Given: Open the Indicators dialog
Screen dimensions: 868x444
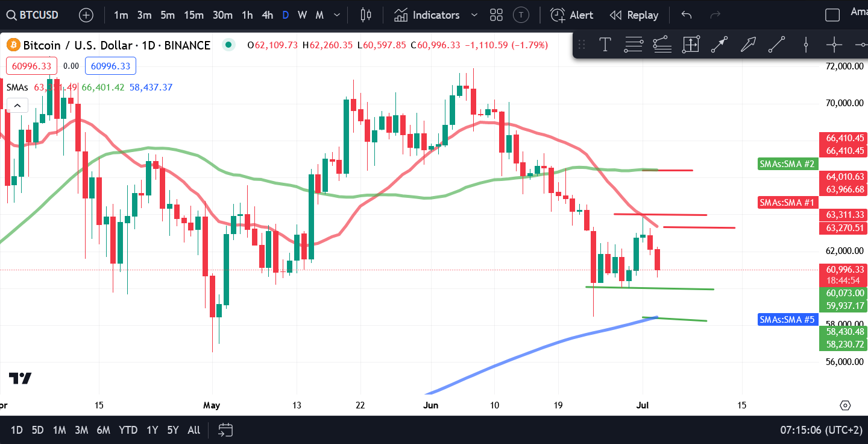Looking at the screenshot, I should click(x=427, y=15).
